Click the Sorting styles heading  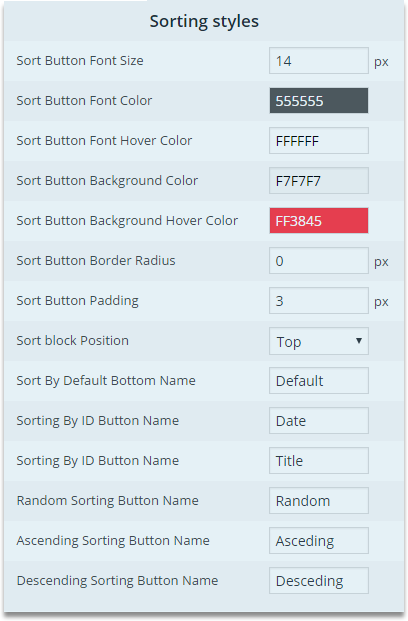tap(204, 21)
